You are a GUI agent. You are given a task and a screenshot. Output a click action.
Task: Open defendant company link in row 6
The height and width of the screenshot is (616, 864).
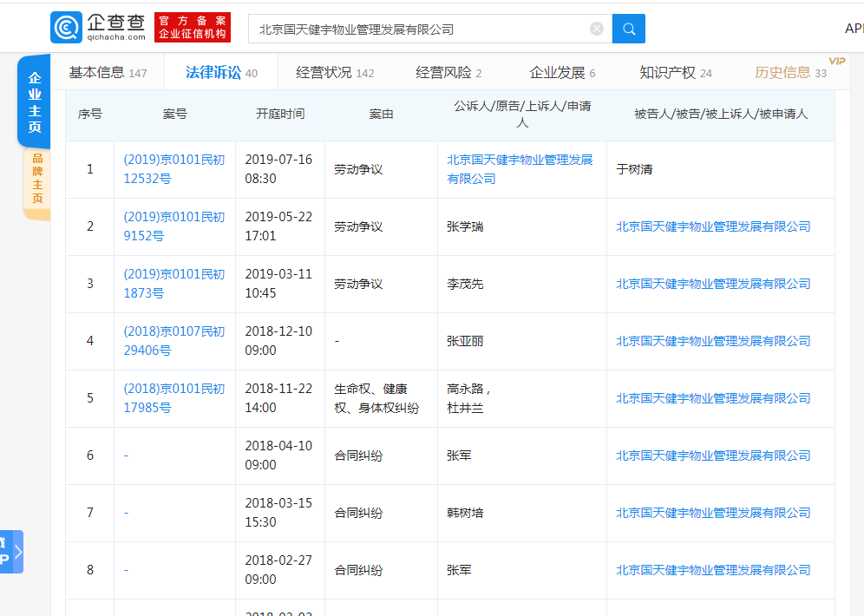[713, 455]
